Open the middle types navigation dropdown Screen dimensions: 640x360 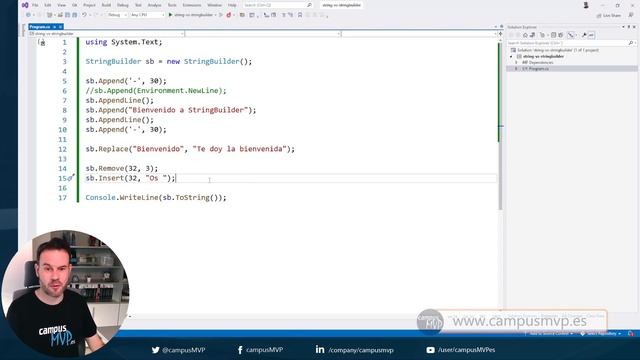[x=263, y=34]
